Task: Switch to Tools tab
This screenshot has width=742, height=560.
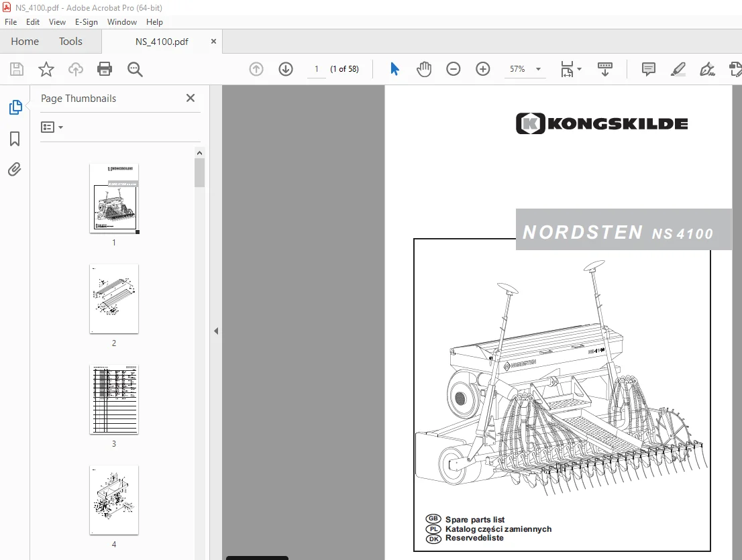Action: coord(70,42)
